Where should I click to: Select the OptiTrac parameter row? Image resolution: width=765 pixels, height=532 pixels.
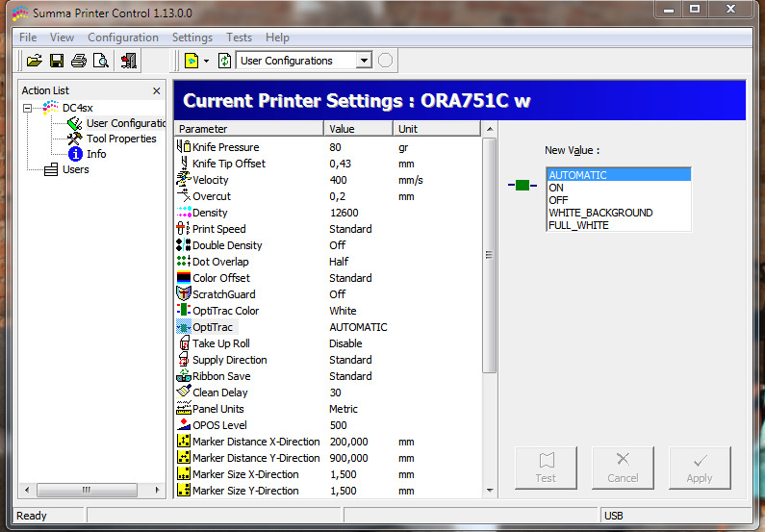(327, 327)
